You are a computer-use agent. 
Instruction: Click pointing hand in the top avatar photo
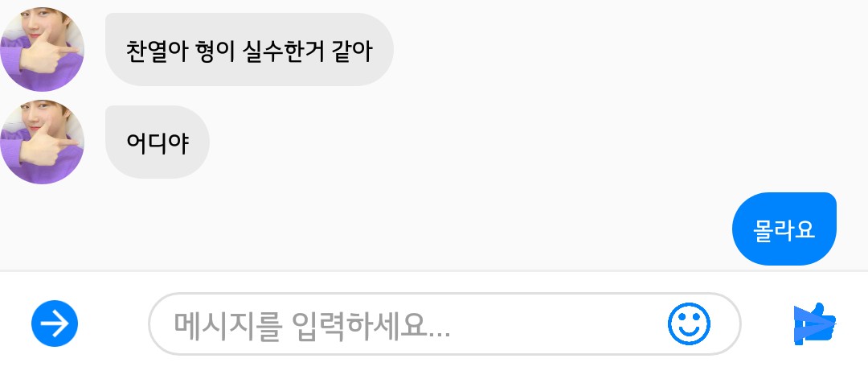47,54
